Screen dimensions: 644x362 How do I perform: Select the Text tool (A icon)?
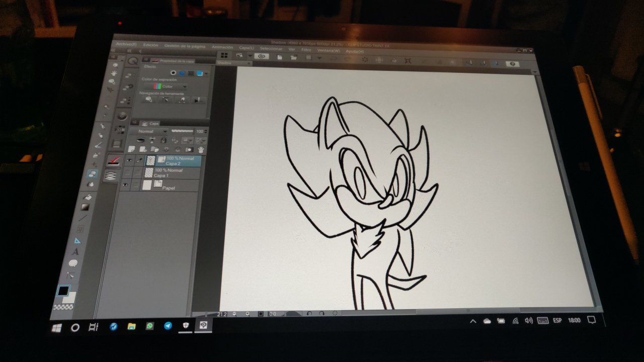click(x=75, y=251)
